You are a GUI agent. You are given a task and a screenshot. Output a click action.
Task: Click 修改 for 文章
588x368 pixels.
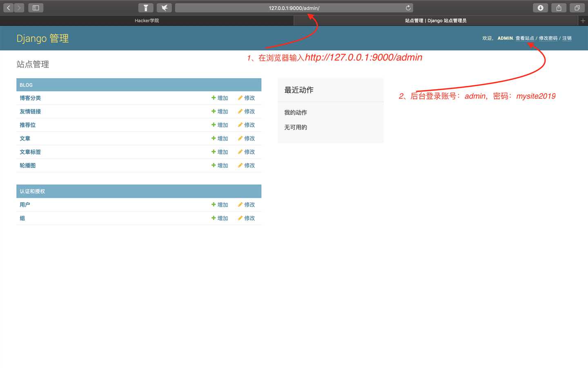[x=247, y=139]
